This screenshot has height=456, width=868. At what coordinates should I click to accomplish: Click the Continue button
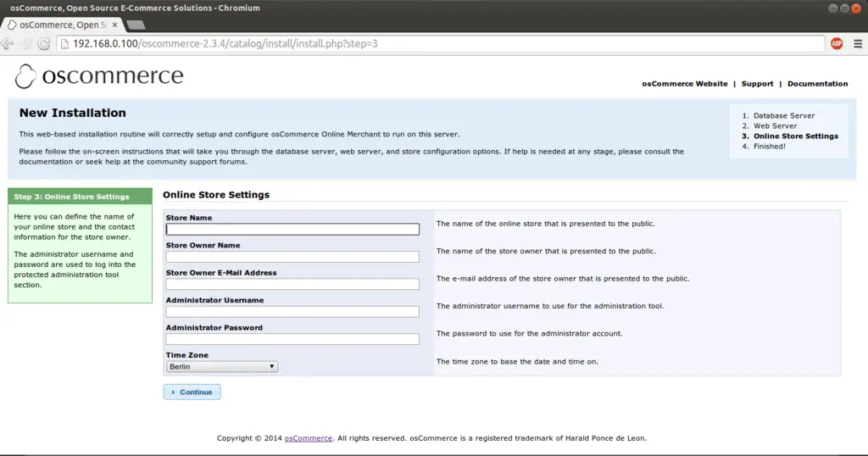(x=192, y=392)
